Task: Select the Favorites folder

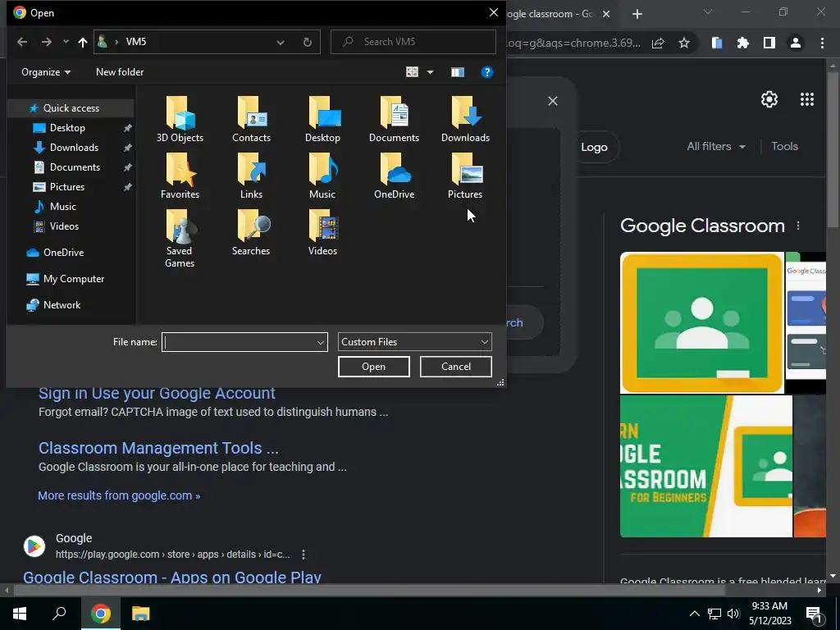Action: tap(180, 176)
